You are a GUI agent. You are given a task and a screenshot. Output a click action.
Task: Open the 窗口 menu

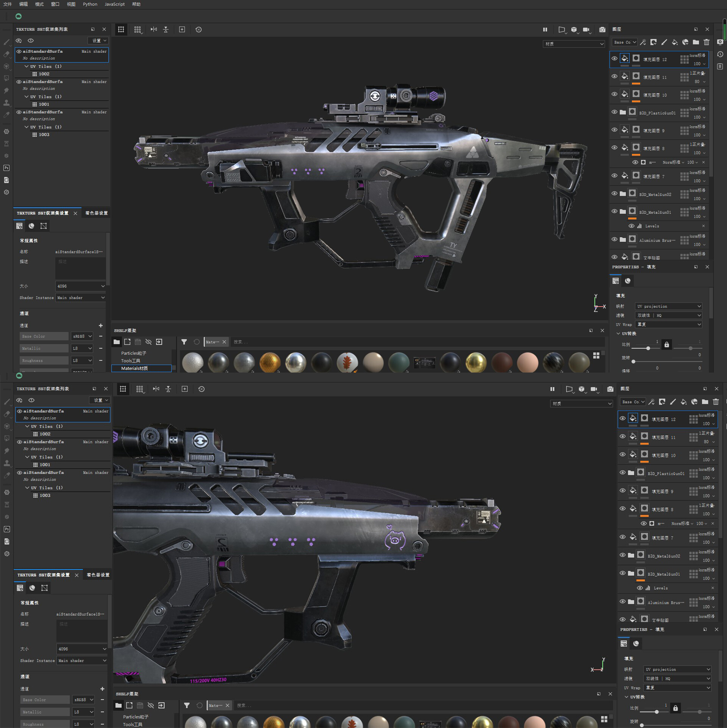tap(55, 4)
